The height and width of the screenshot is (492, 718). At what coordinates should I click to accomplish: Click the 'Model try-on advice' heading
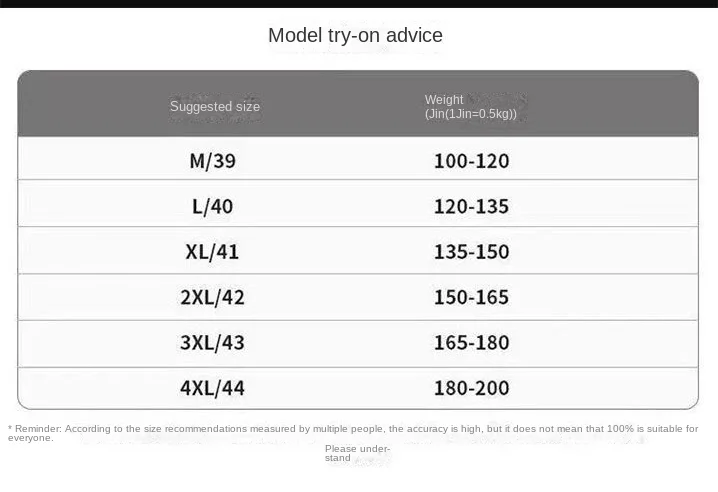355,36
